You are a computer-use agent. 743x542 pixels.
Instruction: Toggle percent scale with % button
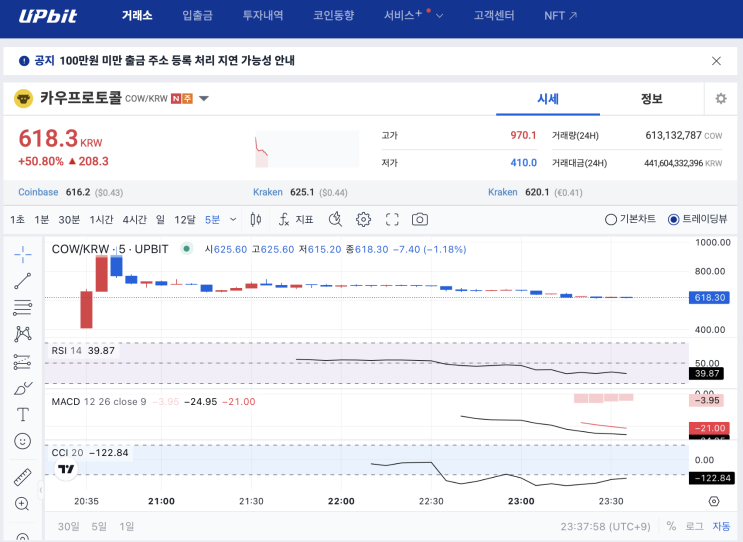pos(671,526)
